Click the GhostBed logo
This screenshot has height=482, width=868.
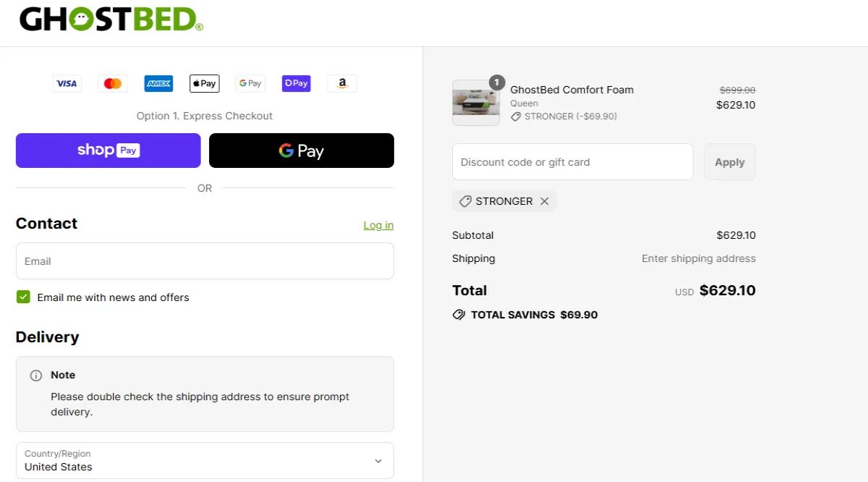(111, 20)
